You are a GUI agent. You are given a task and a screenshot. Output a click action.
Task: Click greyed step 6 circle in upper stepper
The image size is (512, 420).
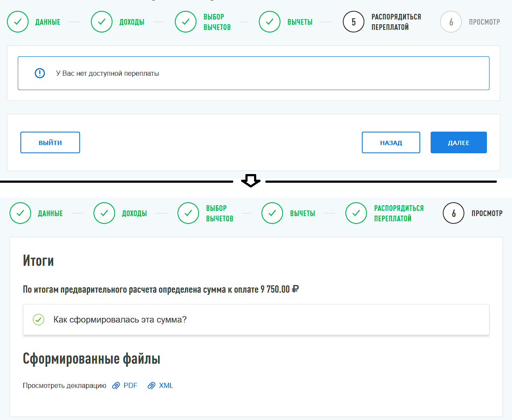click(x=451, y=22)
